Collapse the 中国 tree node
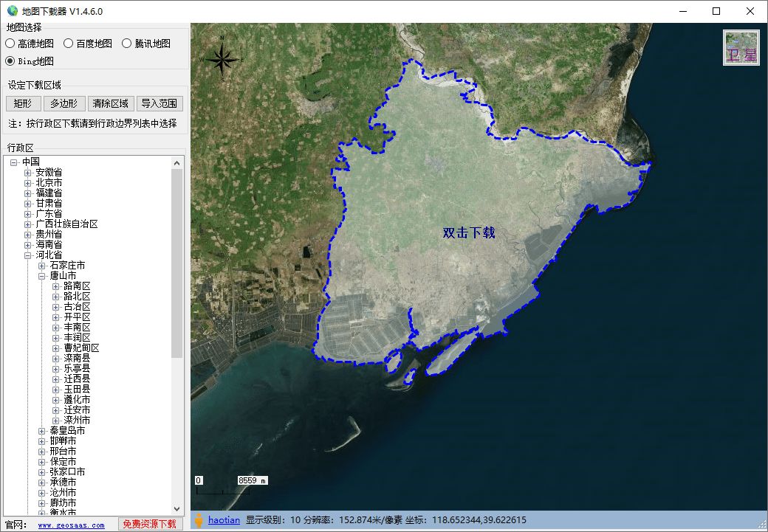Image resolution: width=768 pixels, height=532 pixels. (x=14, y=162)
